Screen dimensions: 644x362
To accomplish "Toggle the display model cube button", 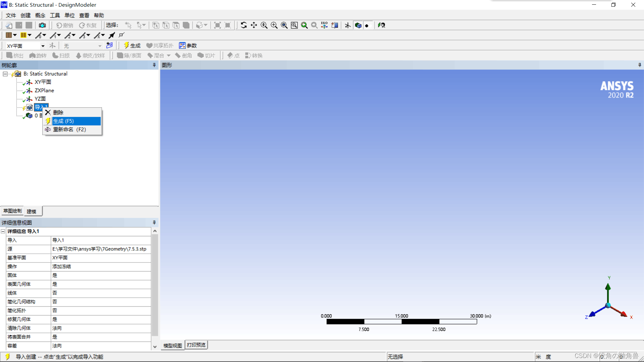I will coord(358,25).
